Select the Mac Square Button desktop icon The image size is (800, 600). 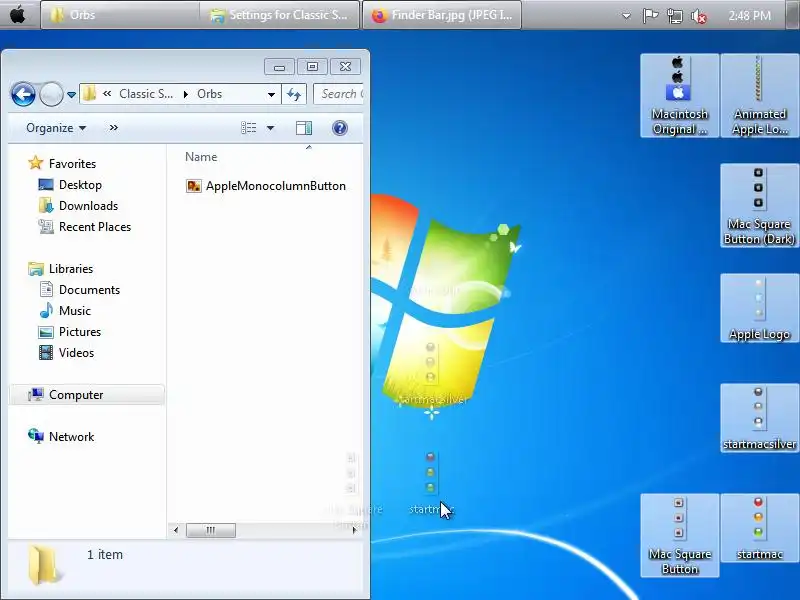(679, 535)
